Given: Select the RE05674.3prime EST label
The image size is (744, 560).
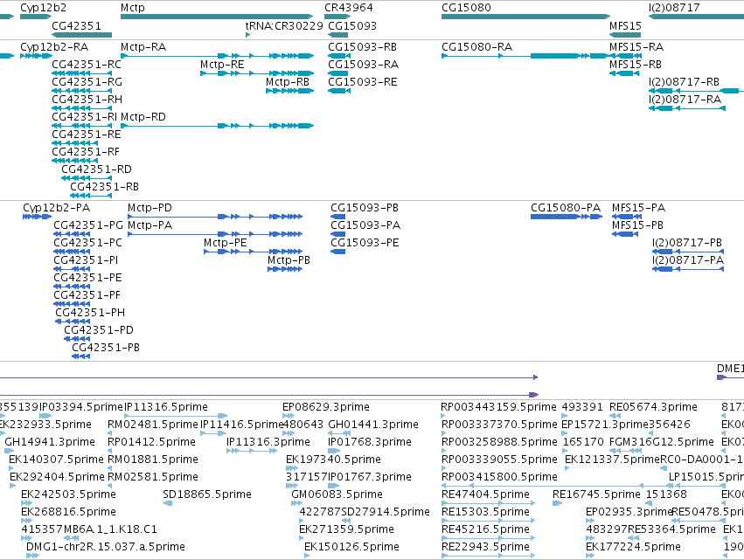Looking at the screenshot, I should (x=653, y=407).
